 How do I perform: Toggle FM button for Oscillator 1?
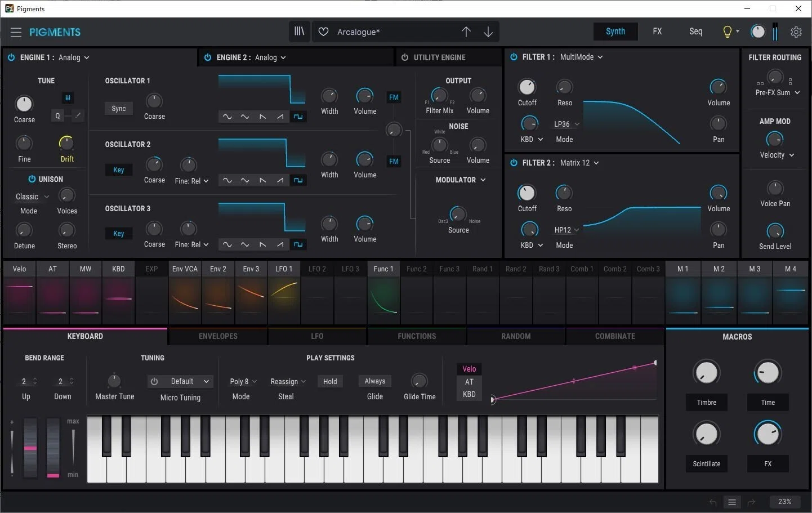(x=394, y=97)
